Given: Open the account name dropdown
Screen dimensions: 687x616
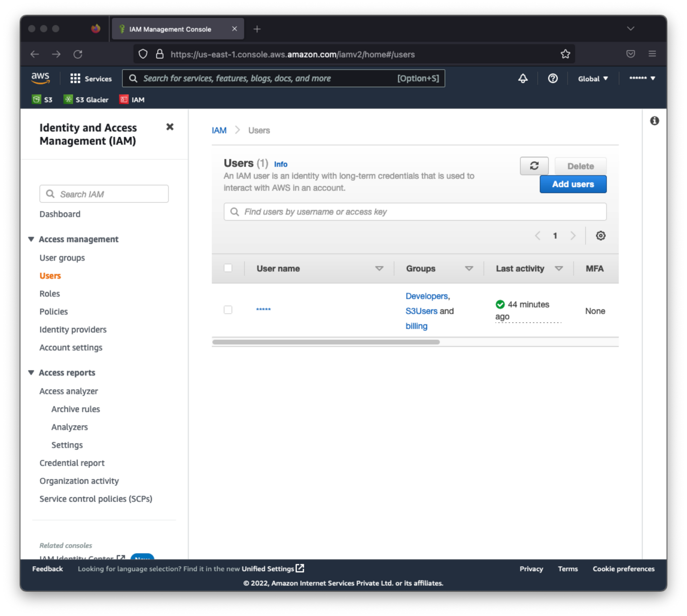Looking at the screenshot, I should 642,78.
